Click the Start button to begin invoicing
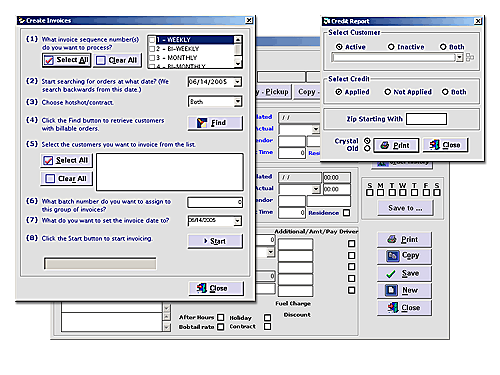The image size is (500, 375). click(215, 241)
